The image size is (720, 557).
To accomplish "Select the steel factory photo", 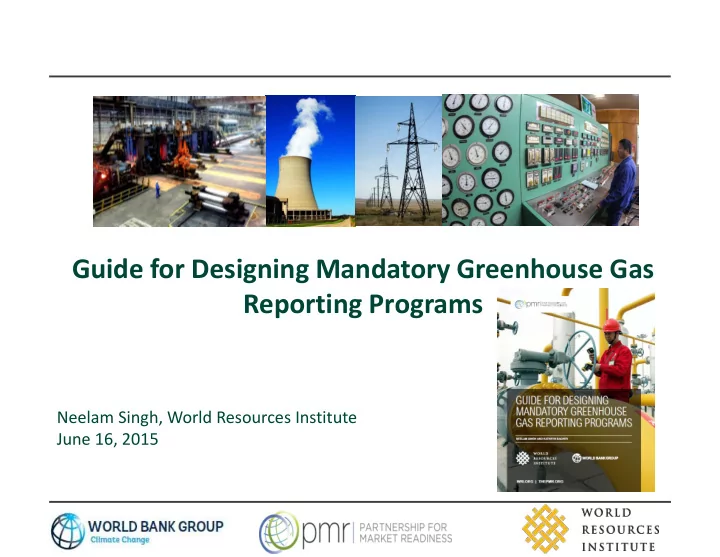I will coord(179,161).
